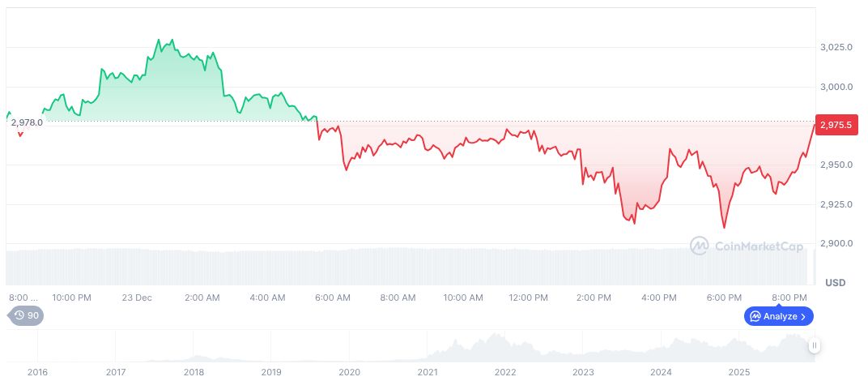Click the 12:00 PM time axis label
The width and height of the screenshot is (868, 381).
pyautogui.click(x=528, y=298)
